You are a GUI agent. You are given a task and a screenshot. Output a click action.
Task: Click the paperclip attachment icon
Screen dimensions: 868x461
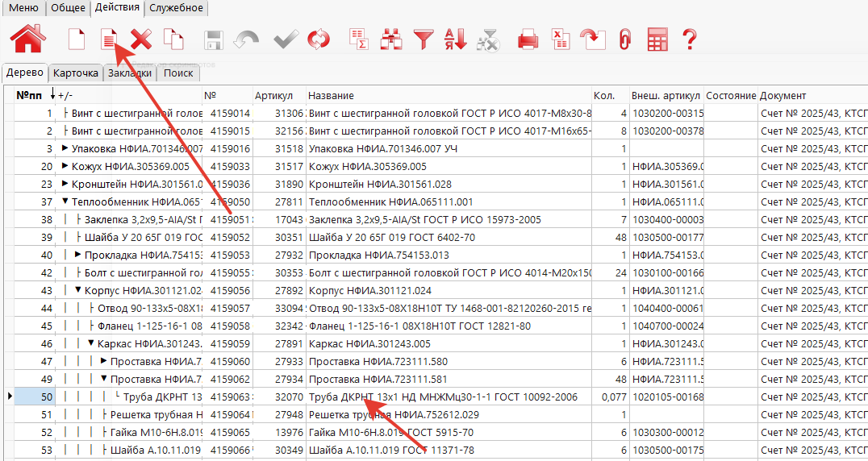[x=624, y=39]
